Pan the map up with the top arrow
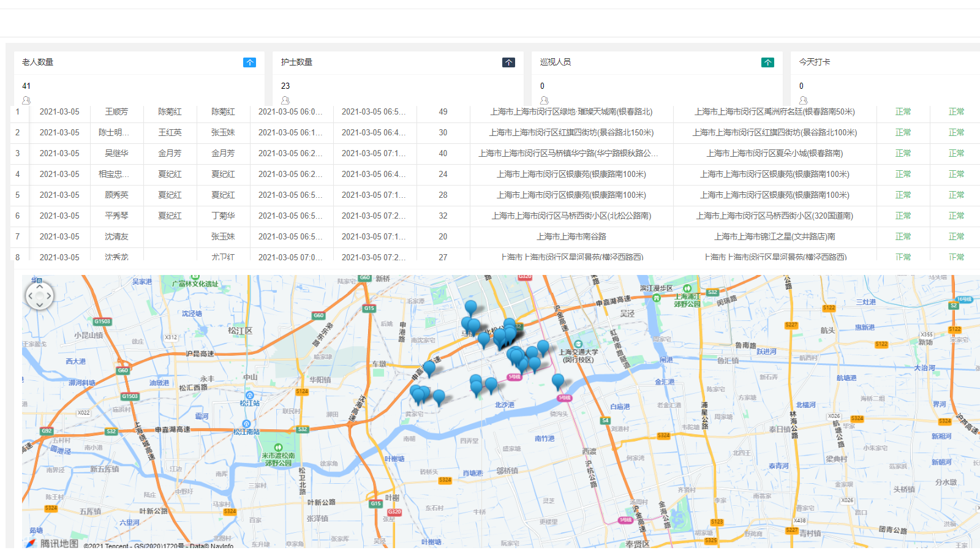 40,287
